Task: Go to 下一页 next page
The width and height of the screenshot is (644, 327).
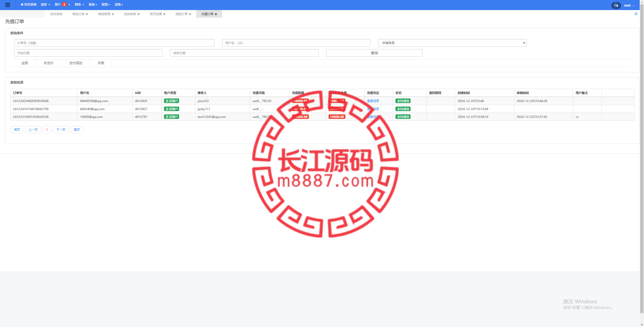Action: point(61,129)
